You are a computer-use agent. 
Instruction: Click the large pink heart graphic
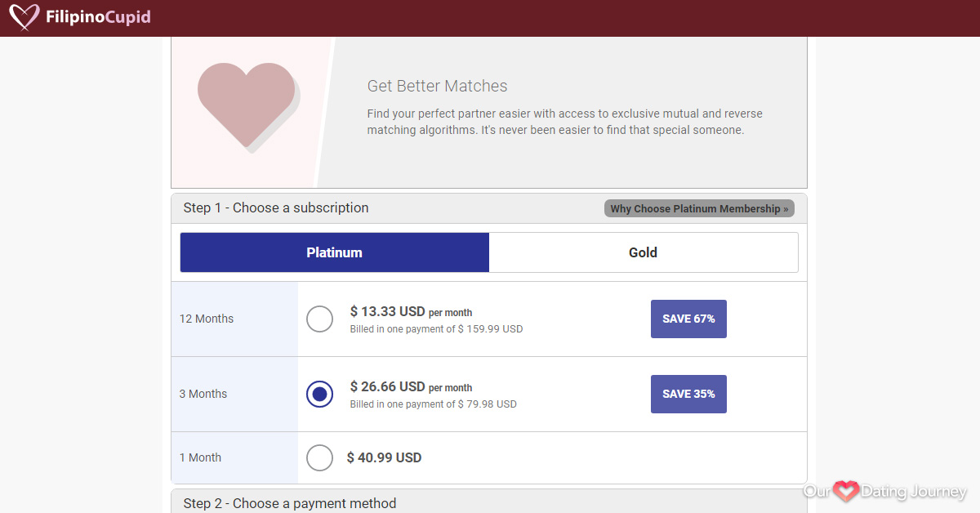coord(247,105)
